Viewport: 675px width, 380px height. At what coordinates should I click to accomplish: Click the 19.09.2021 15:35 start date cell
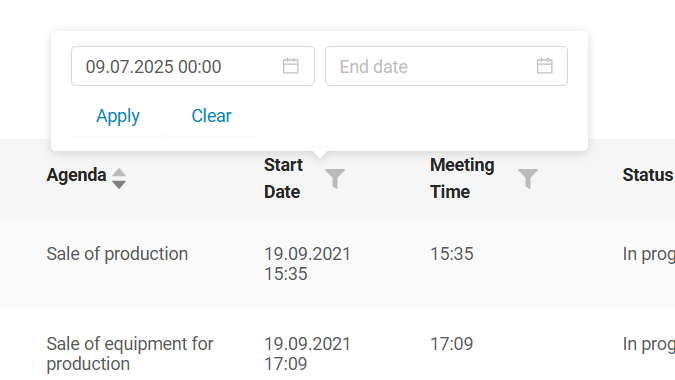click(307, 264)
